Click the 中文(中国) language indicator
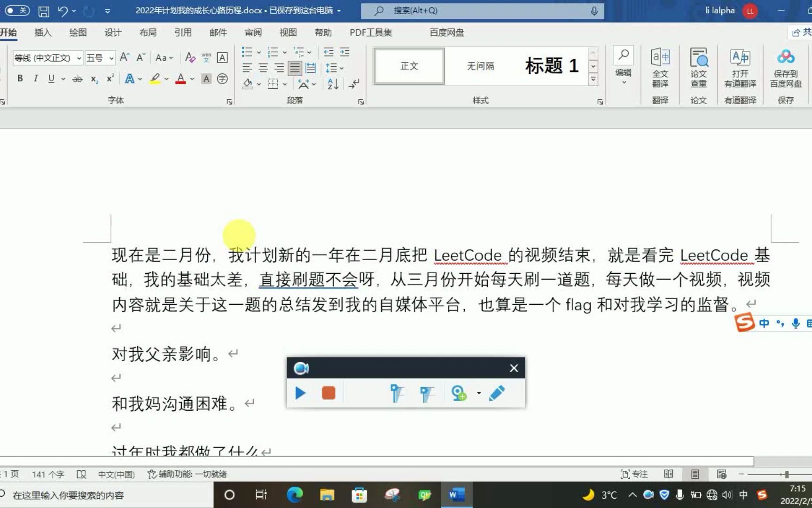Screen dimensions: 812x508 [116, 474]
